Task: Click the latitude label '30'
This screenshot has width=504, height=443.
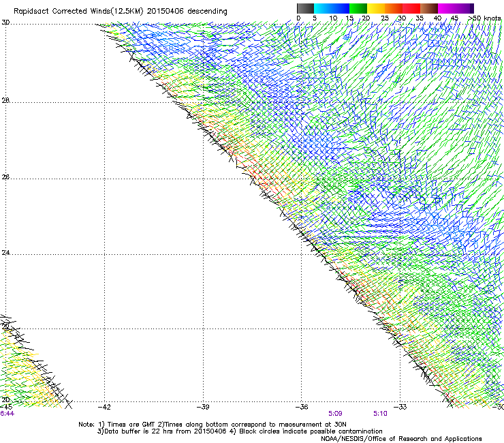Action: coord(5,22)
